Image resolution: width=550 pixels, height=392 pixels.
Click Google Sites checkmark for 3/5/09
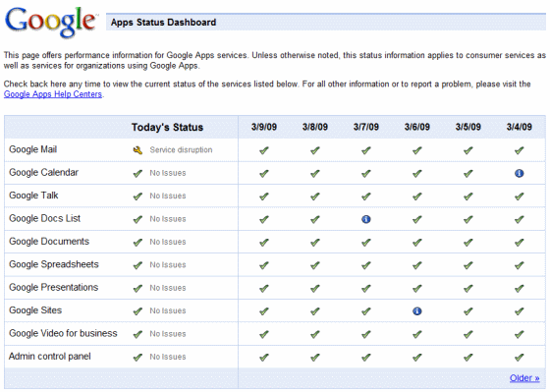[467, 310]
